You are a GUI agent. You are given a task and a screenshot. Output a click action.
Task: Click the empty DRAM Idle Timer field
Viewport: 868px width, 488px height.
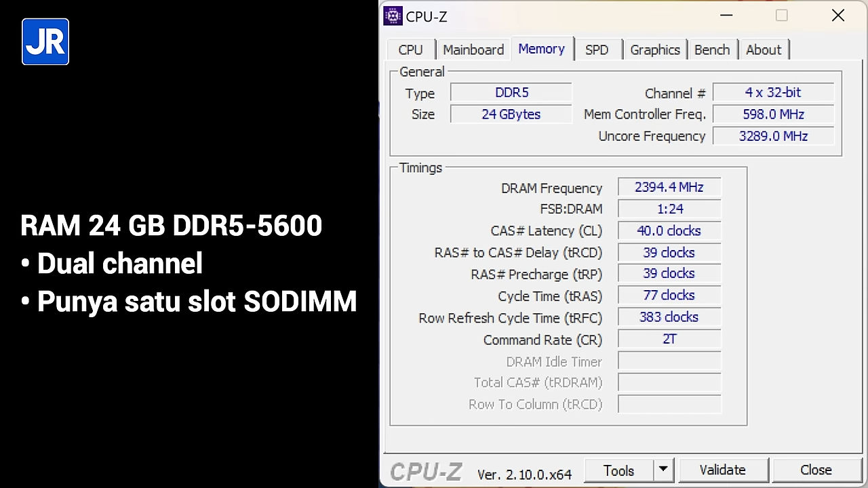[x=669, y=361]
